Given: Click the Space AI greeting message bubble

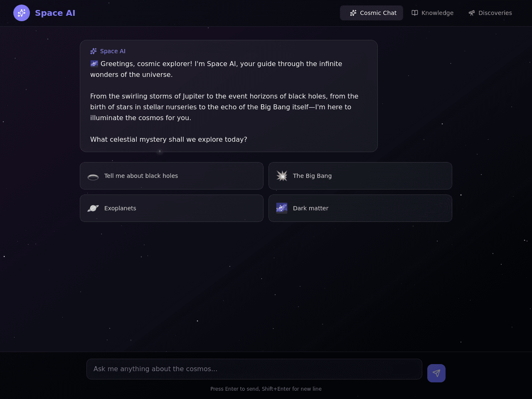Looking at the screenshot, I should coord(229,96).
